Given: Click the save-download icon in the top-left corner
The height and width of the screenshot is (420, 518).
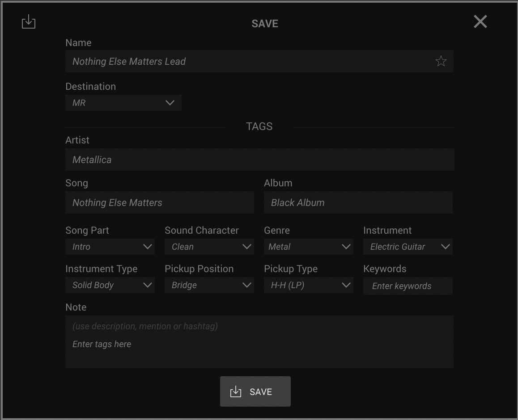Looking at the screenshot, I should [29, 21].
